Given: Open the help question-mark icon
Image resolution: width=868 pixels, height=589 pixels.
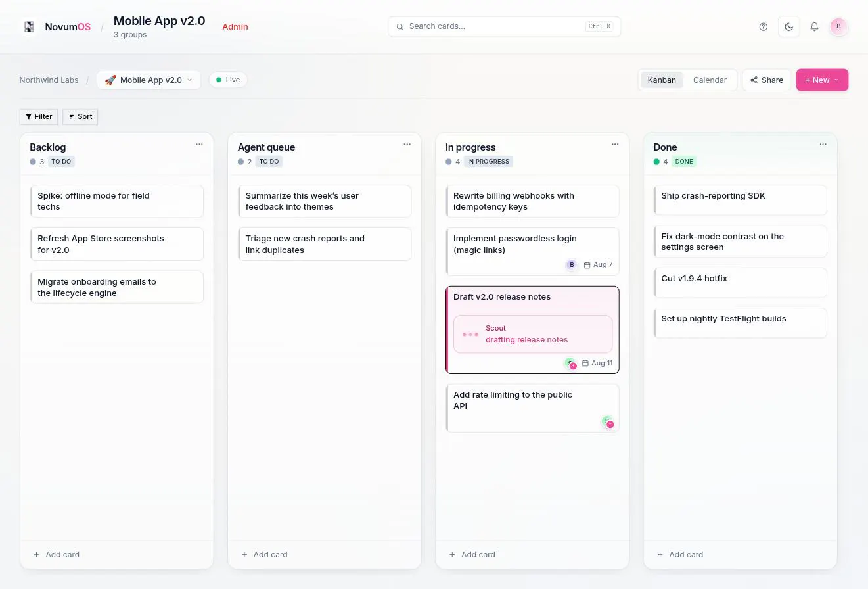Looking at the screenshot, I should pyautogui.click(x=763, y=27).
